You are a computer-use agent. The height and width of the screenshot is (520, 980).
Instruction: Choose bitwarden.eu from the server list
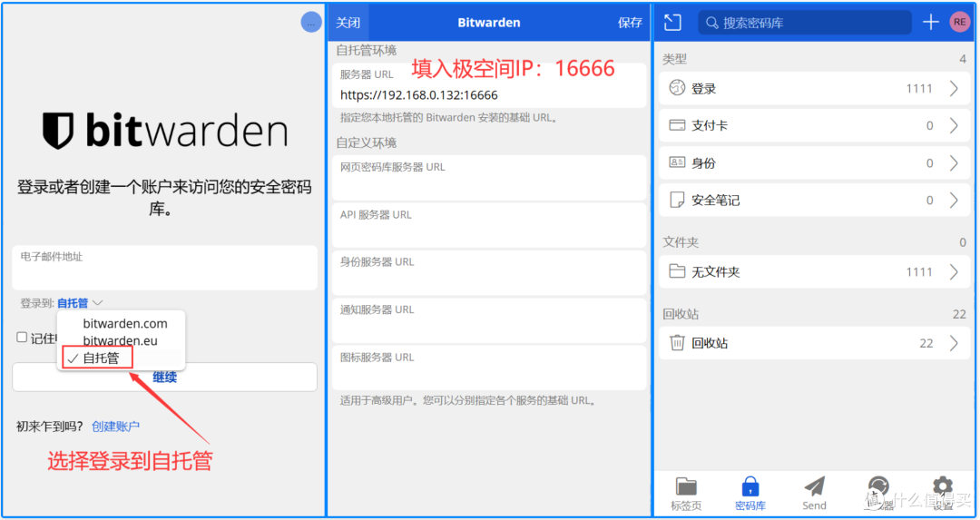(x=120, y=341)
